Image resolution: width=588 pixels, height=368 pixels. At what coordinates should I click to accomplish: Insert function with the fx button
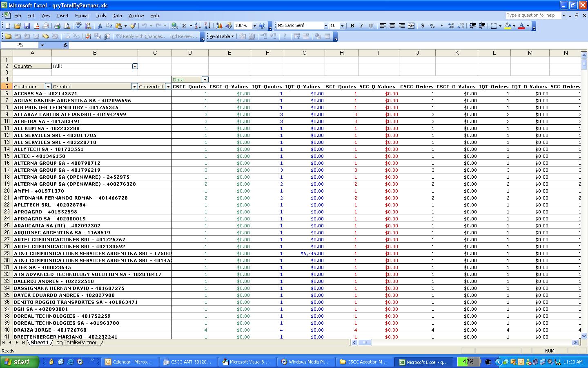coord(66,45)
